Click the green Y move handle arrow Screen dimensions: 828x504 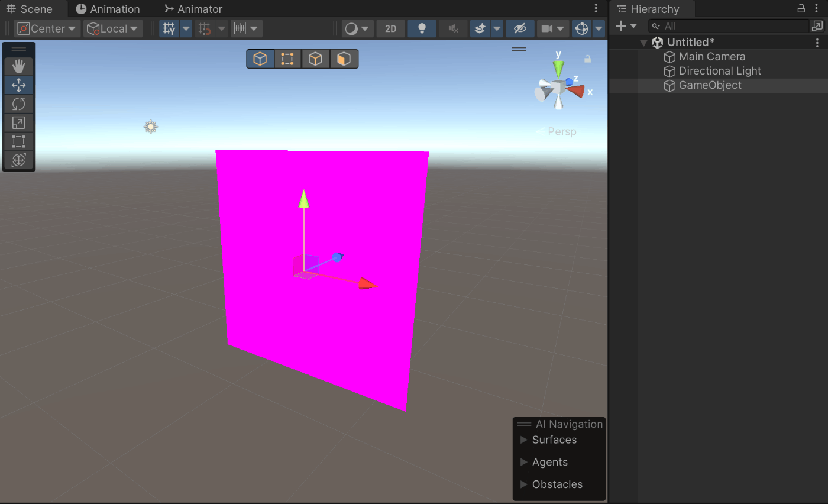pyautogui.click(x=304, y=199)
